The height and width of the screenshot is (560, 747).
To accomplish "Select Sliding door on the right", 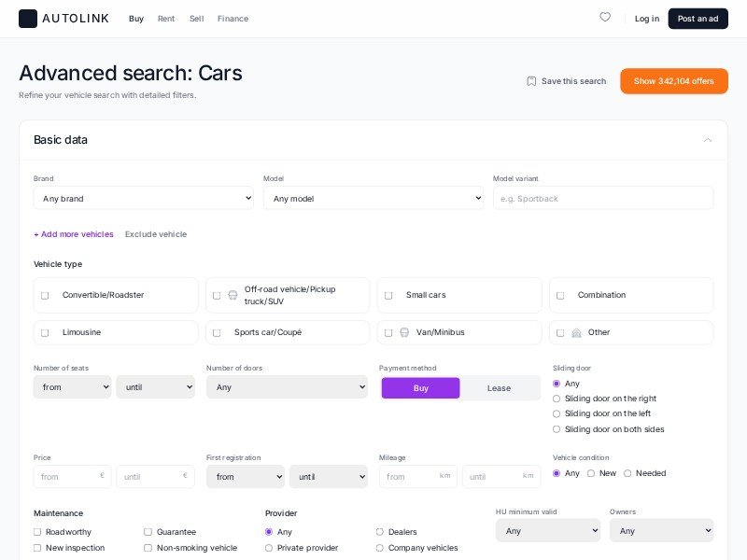I will point(557,399).
